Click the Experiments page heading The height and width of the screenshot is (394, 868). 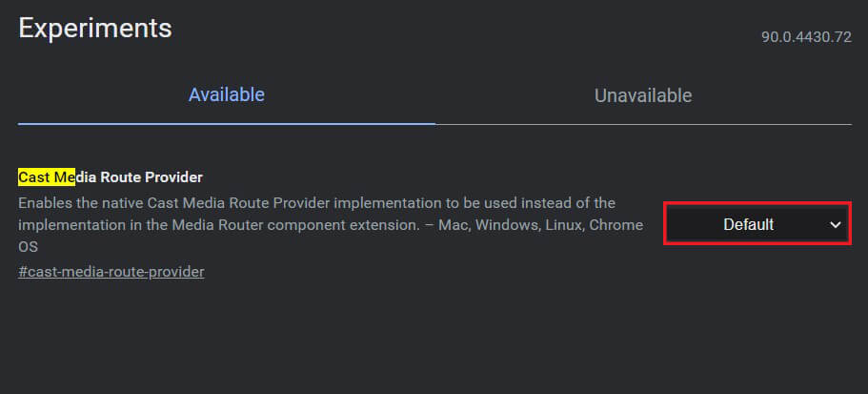pyautogui.click(x=95, y=28)
